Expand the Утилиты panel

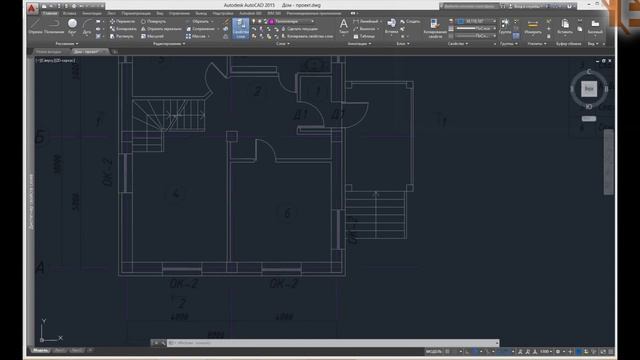536,44
